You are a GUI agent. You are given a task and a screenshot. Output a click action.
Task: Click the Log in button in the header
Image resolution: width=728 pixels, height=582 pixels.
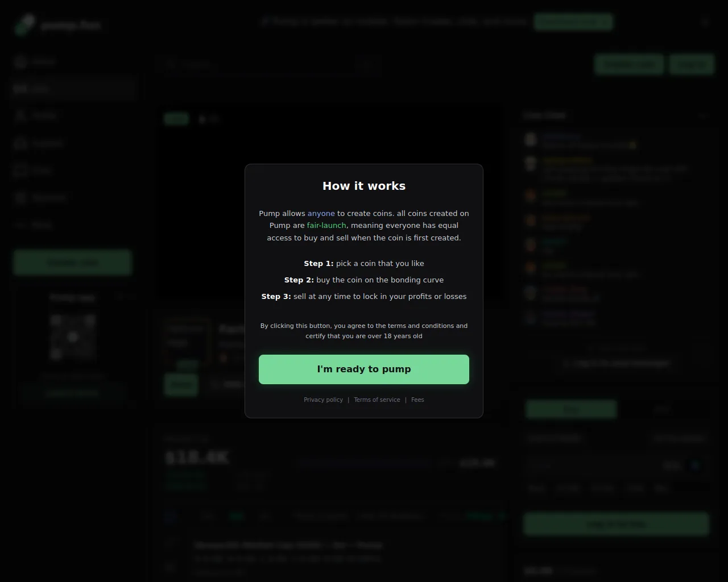tap(692, 65)
